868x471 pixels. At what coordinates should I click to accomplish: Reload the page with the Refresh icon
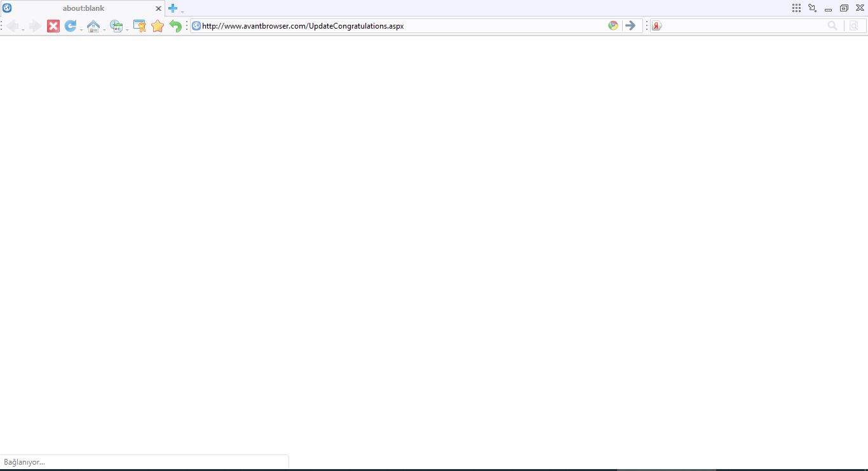(x=71, y=26)
